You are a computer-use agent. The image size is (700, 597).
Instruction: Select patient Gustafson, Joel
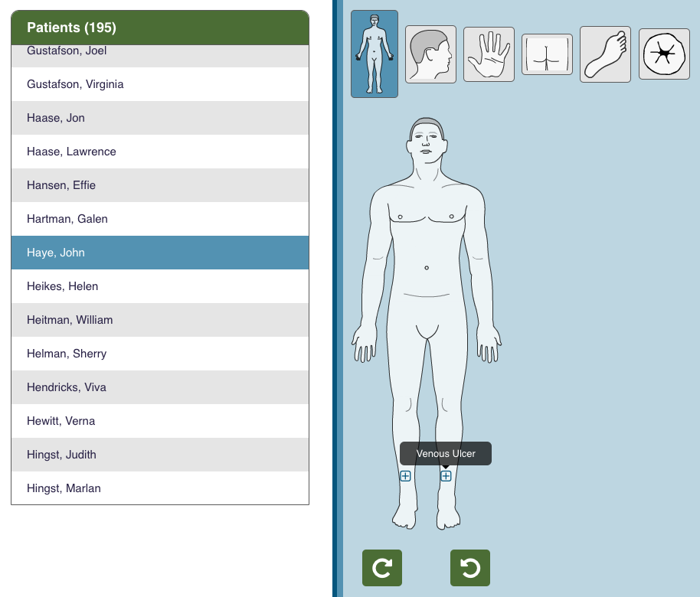click(x=160, y=56)
